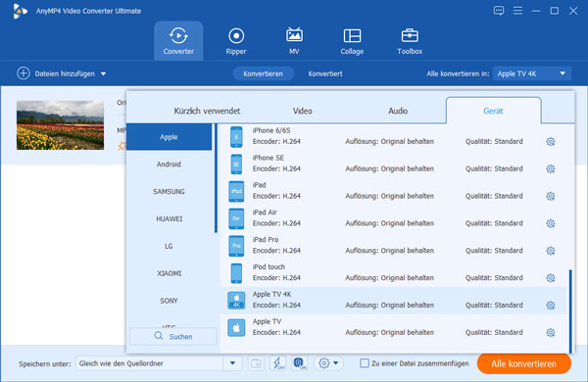
Task: Open settings gear for iPod touch
Action: [x=550, y=278]
